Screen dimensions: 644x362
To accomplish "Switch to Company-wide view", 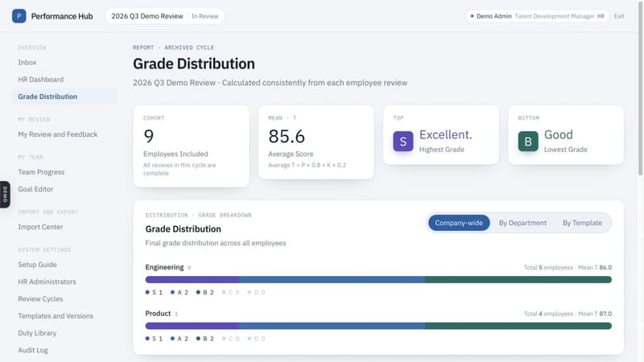I will pos(459,223).
